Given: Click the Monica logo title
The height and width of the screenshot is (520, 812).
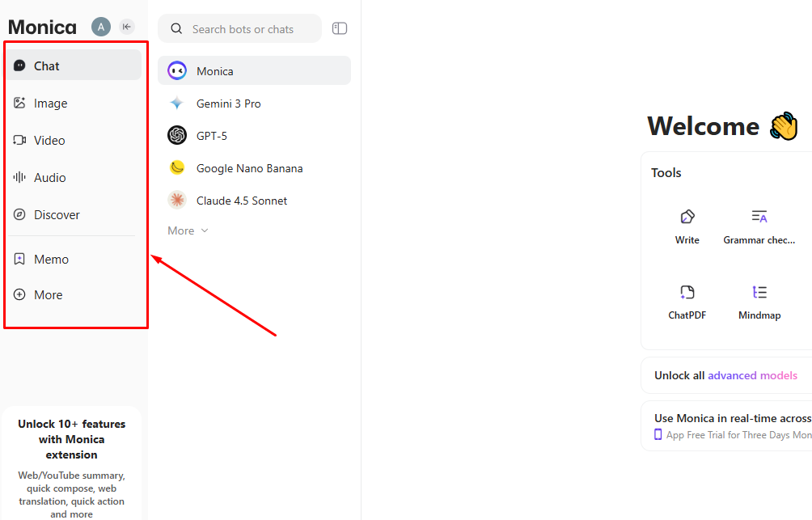Looking at the screenshot, I should click(43, 27).
